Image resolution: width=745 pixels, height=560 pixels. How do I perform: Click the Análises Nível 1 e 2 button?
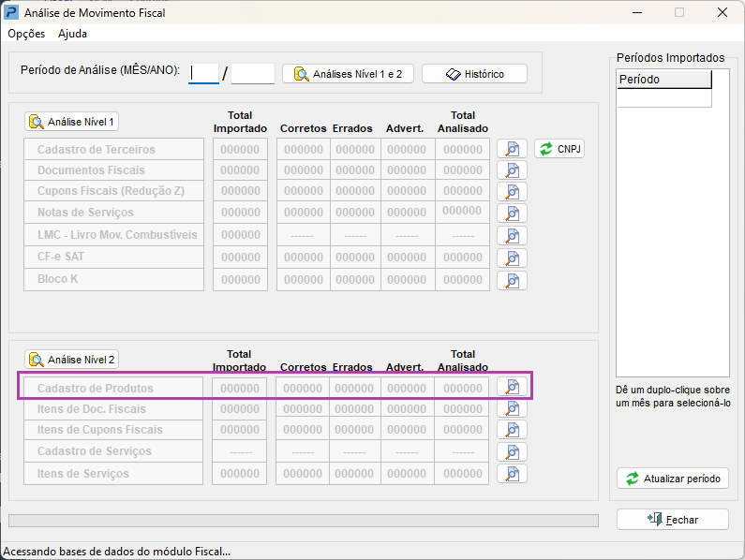click(x=348, y=74)
